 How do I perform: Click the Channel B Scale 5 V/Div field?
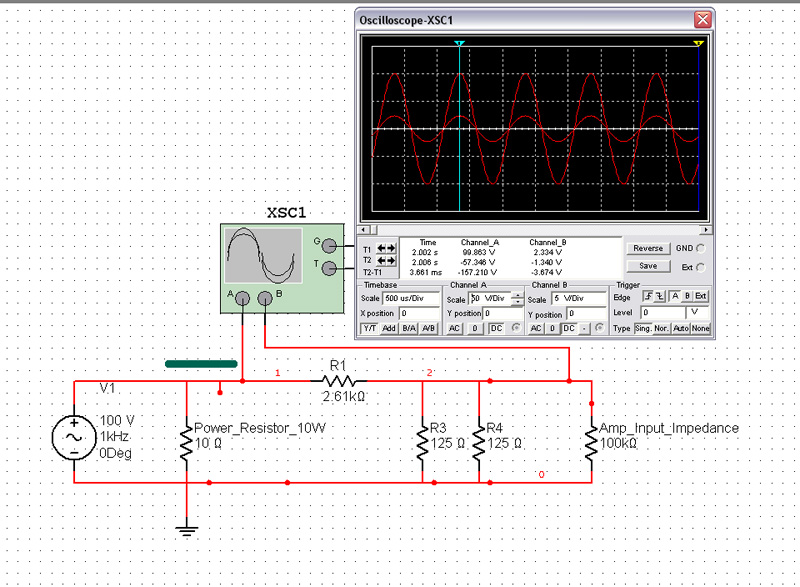(579, 298)
